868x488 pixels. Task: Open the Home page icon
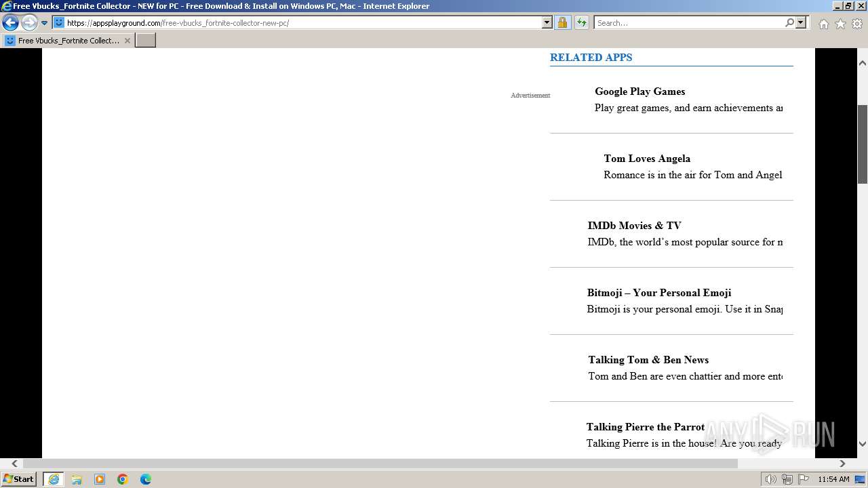click(x=823, y=24)
